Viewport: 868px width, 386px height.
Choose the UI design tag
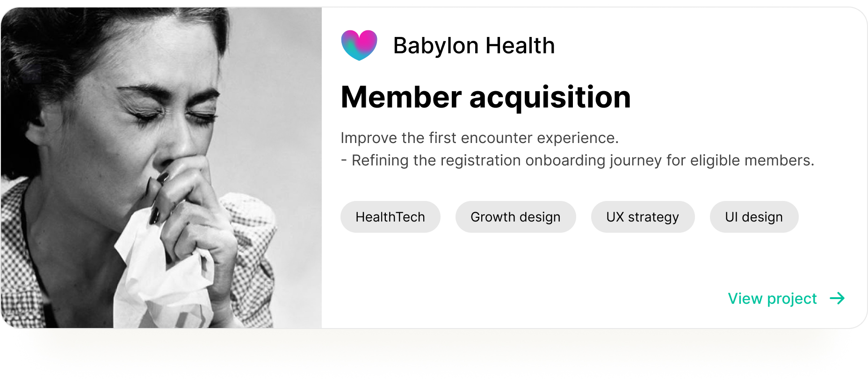point(754,217)
